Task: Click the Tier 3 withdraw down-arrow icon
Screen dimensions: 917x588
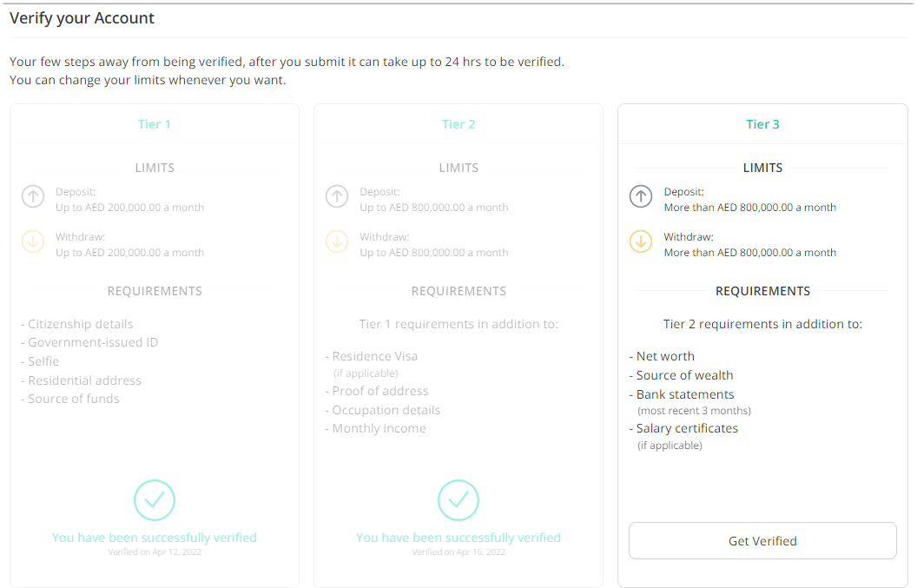Action: pos(641,241)
